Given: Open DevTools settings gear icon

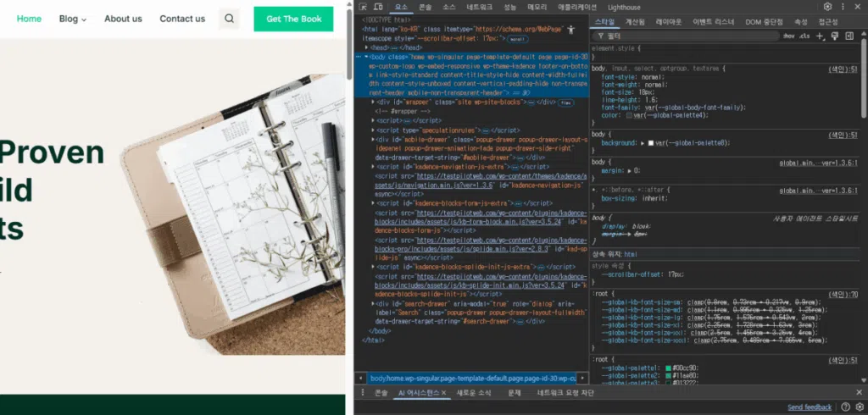Looking at the screenshot, I should coord(827,7).
